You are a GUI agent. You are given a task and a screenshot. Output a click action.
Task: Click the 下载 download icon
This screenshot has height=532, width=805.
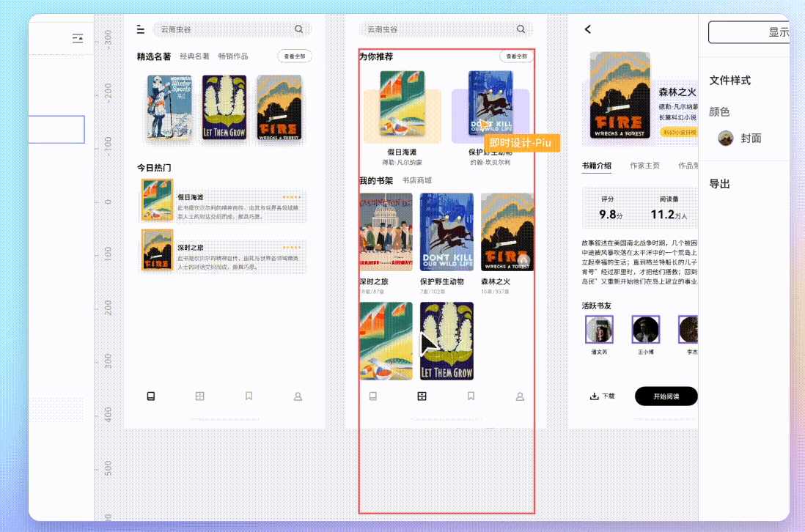tap(594, 396)
